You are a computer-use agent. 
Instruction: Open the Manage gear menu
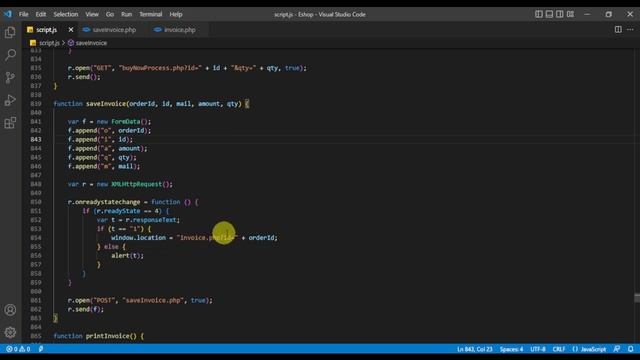click(10, 332)
